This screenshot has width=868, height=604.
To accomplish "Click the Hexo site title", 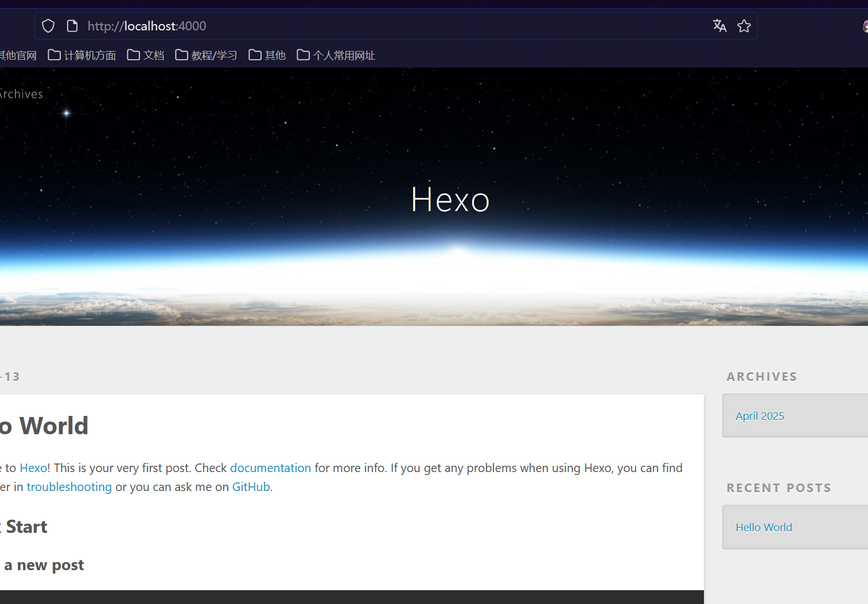I will pyautogui.click(x=450, y=200).
